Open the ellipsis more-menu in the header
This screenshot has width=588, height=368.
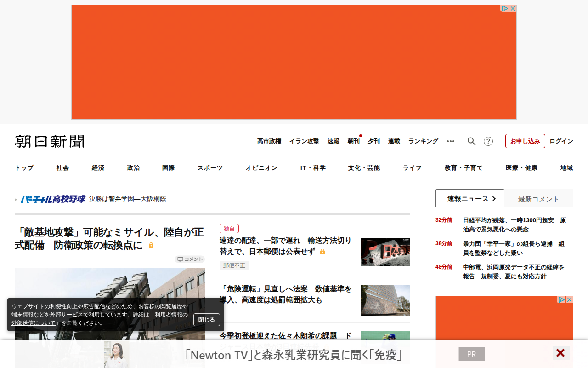point(450,141)
